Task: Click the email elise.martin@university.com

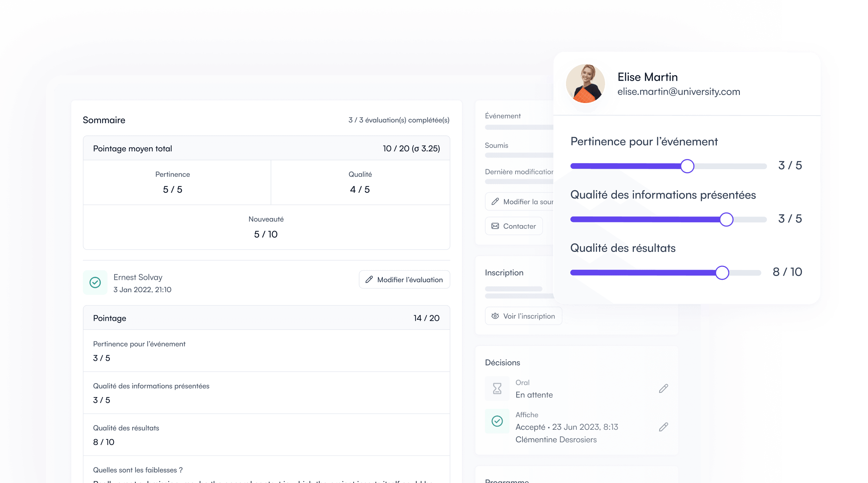Action: point(679,92)
